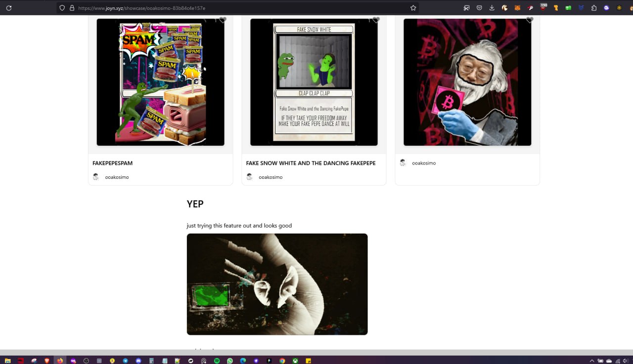The height and width of the screenshot is (364, 633).
Task: Open the screenshot scissors tool
Action: pyautogui.click(x=466, y=8)
